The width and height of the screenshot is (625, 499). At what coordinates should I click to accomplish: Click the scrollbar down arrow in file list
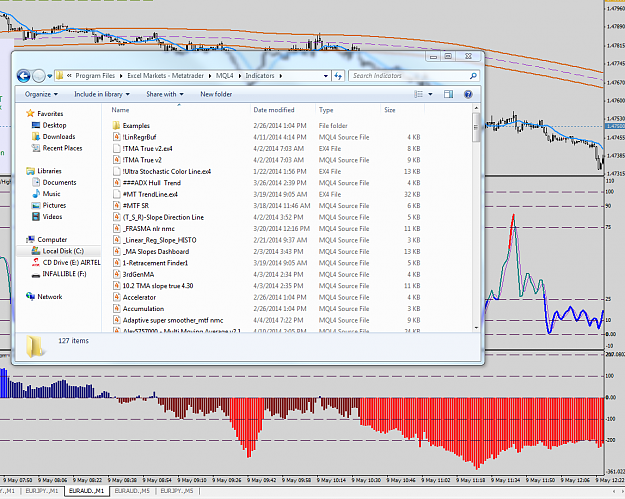476,328
